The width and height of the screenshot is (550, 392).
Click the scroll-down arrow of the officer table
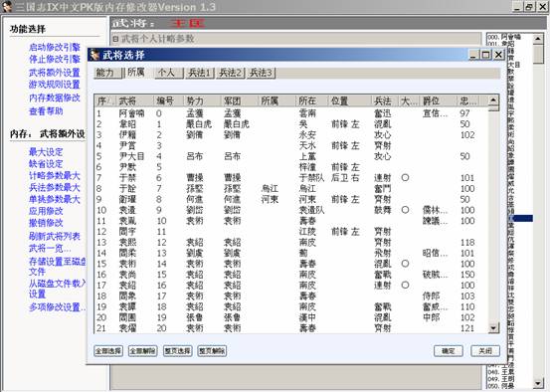coord(493,328)
